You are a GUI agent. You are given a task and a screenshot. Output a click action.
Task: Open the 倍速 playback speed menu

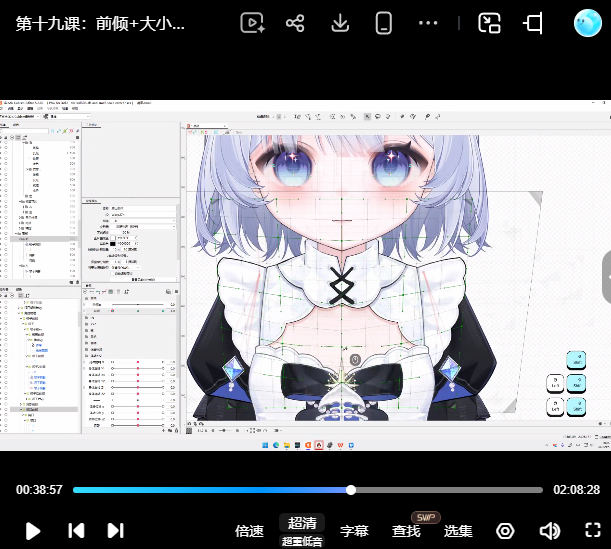249,531
